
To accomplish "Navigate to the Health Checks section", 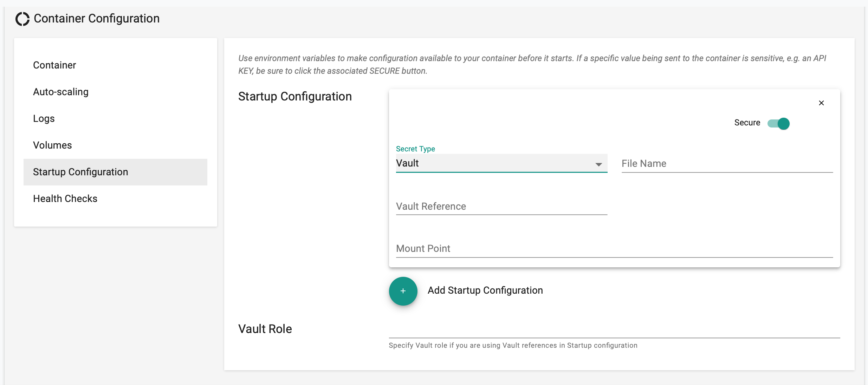I will (65, 198).
